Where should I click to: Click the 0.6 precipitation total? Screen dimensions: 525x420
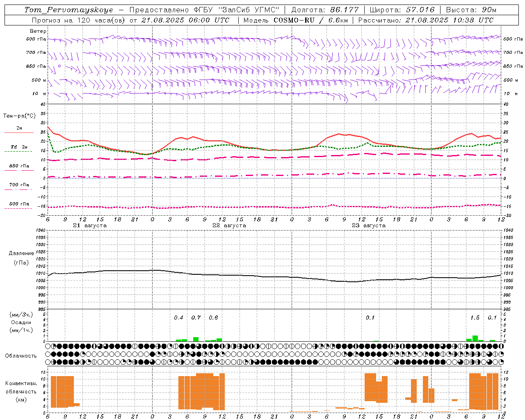click(x=213, y=317)
